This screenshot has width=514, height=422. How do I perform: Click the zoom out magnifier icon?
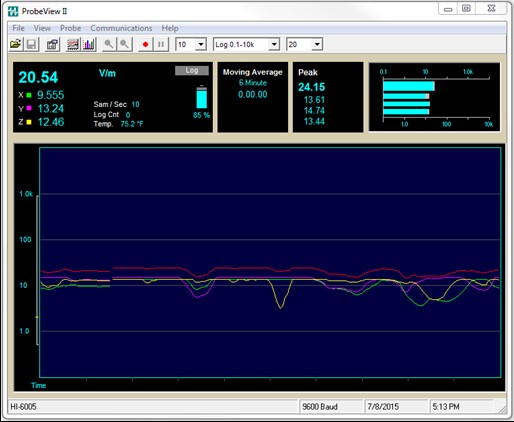pyautogui.click(x=125, y=44)
